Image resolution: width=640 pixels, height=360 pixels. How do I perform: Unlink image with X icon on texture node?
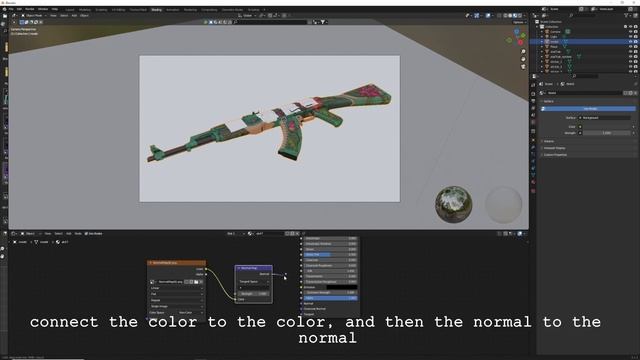201,282
